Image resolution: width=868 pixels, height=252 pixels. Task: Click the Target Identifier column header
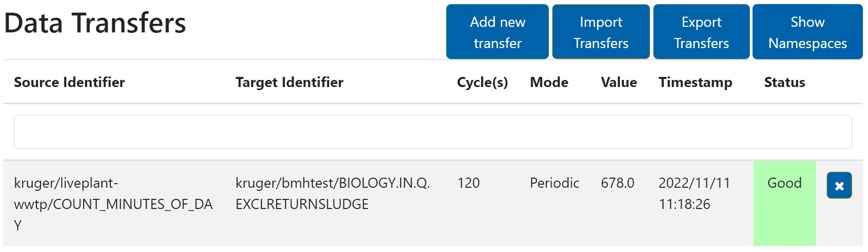289,82
